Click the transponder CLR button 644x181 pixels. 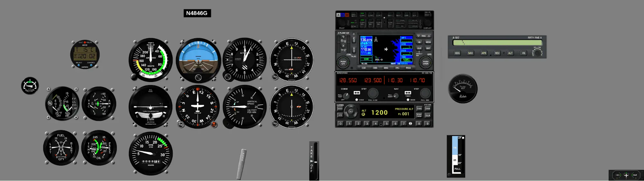tap(428, 115)
